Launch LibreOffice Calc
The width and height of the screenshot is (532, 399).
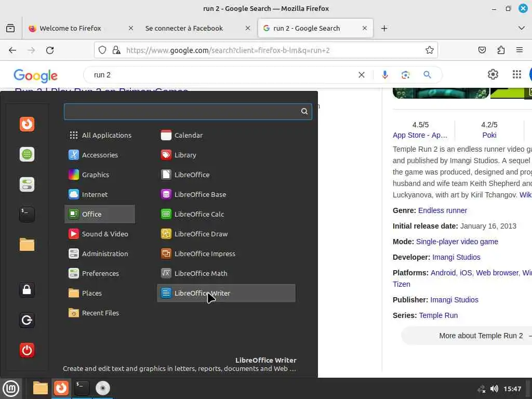tap(227, 214)
